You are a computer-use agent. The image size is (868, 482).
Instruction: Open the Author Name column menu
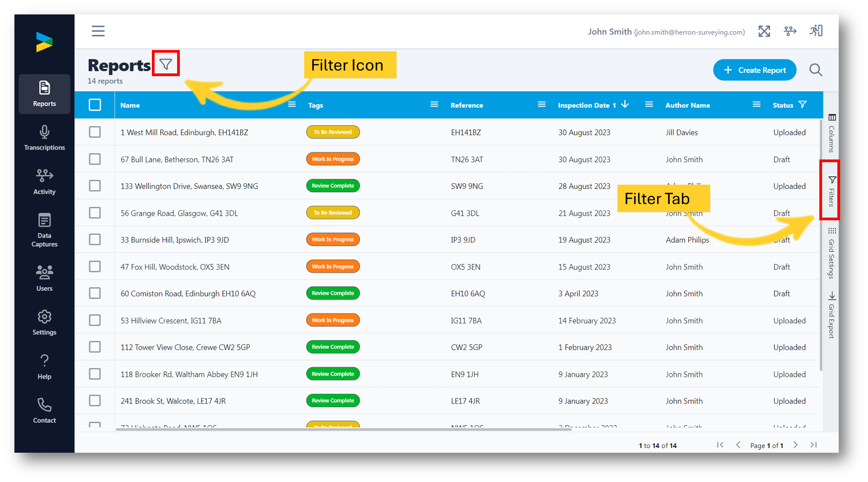(x=757, y=105)
